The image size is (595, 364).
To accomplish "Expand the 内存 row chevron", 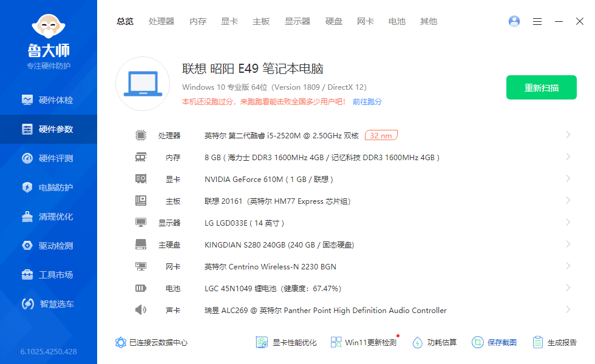I will point(568,157).
